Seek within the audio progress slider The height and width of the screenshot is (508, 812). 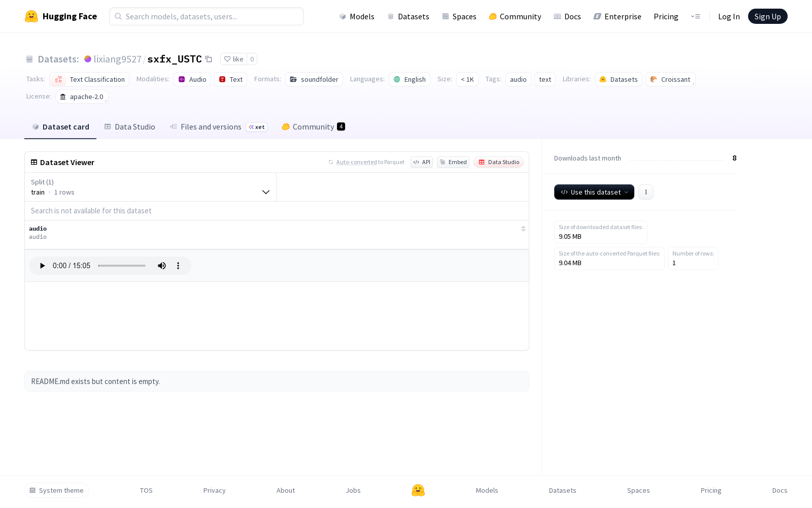122,266
